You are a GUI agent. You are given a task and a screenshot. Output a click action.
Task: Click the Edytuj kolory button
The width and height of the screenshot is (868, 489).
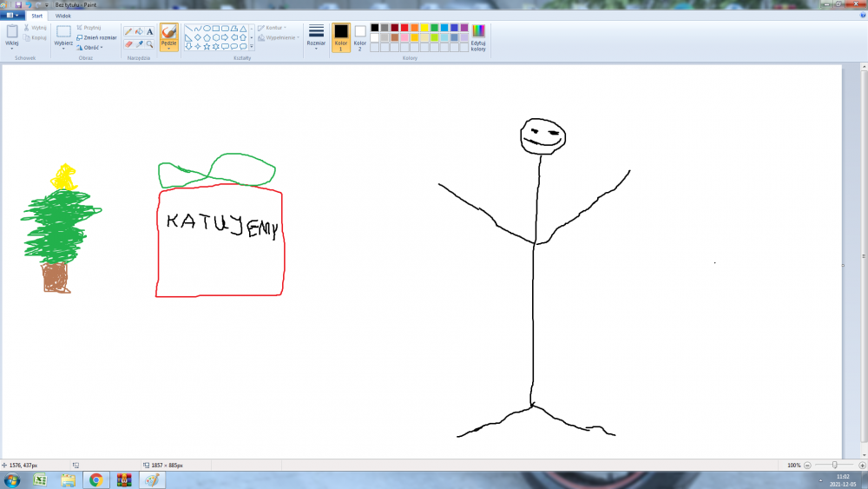coord(478,38)
